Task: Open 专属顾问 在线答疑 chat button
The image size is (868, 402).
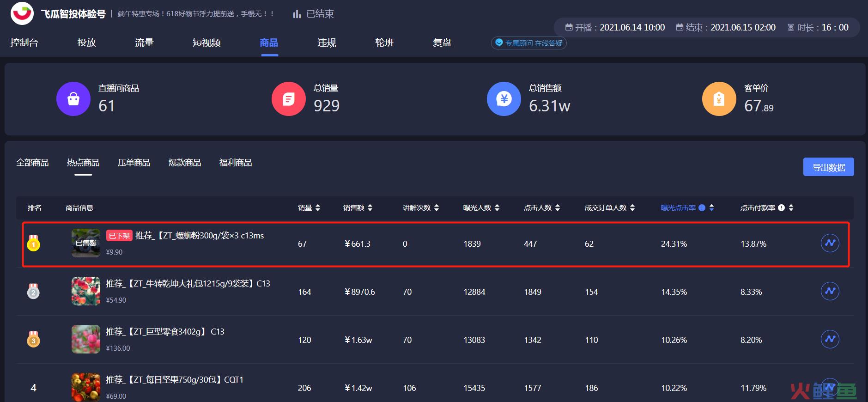Action: pyautogui.click(x=529, y=43)
